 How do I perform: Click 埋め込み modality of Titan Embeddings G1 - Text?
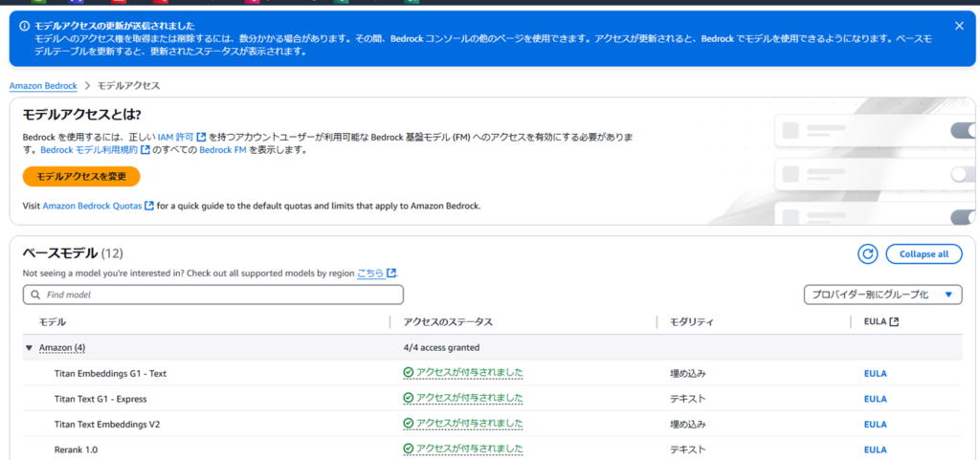coord(688,373)
